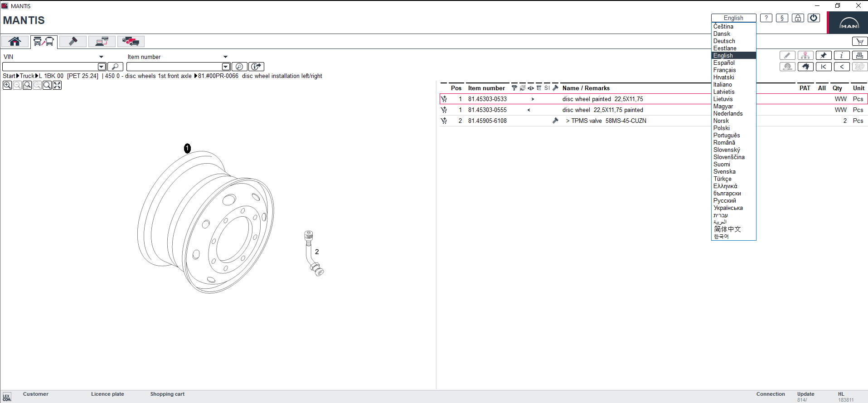
Task: Open the laptop diagnostics tab
Action: pyautogui.click(x=102, y=42)
